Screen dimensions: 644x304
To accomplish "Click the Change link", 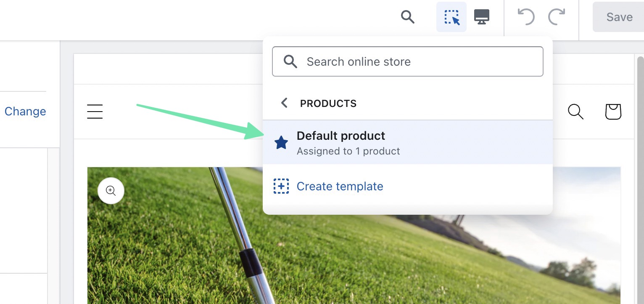I will tap(25, 111).
